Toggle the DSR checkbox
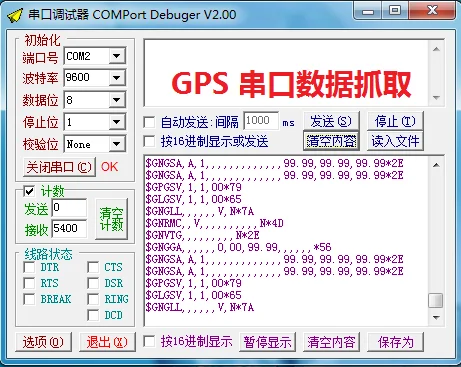This screenshot has height=367, width=461. 93,283
